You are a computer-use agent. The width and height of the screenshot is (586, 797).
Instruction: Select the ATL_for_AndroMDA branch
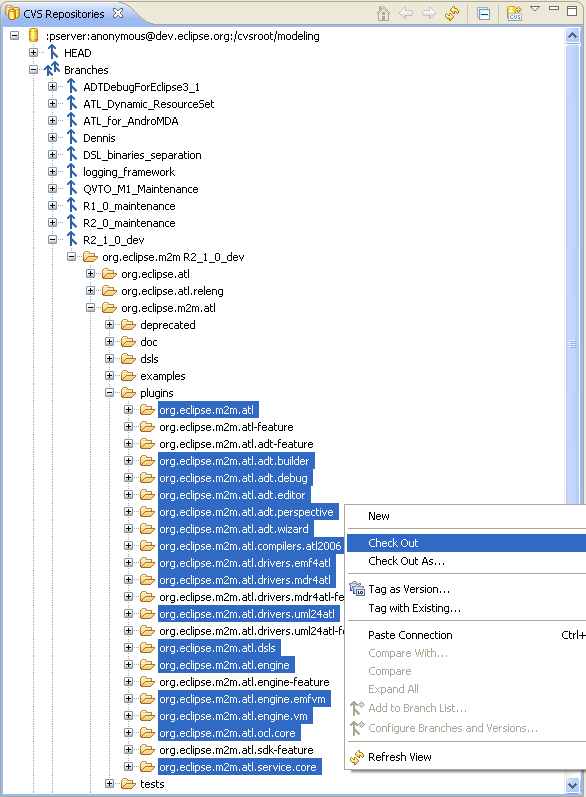[x=131, y=121]
